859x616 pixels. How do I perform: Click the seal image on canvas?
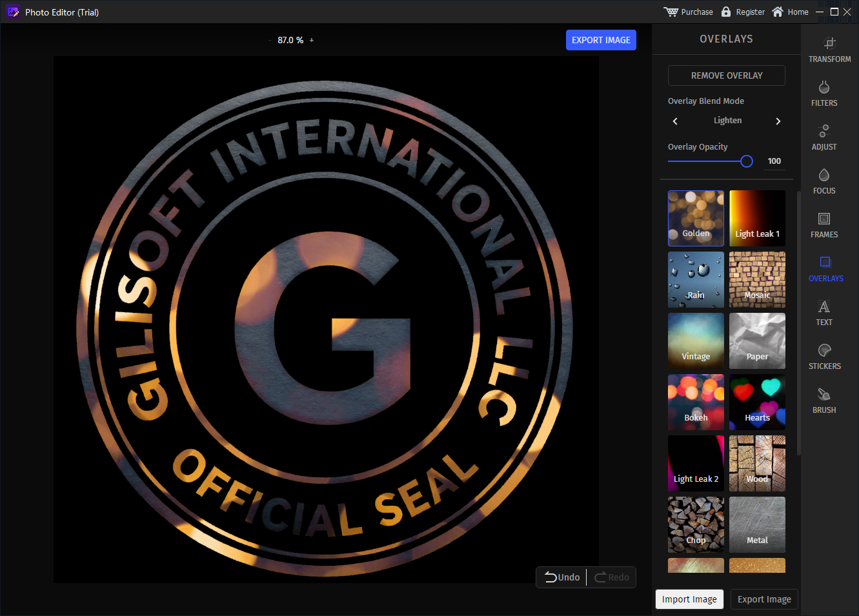point(326,319)
